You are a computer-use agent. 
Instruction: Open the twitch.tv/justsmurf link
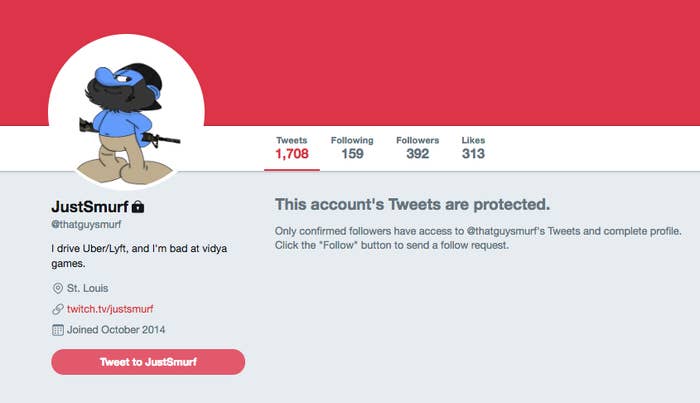point(110,309)
